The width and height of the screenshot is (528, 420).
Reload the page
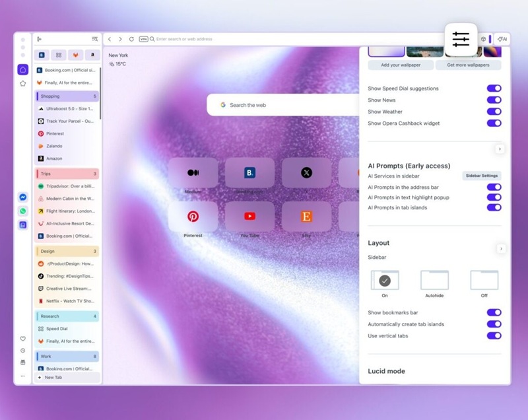point(131,39)
